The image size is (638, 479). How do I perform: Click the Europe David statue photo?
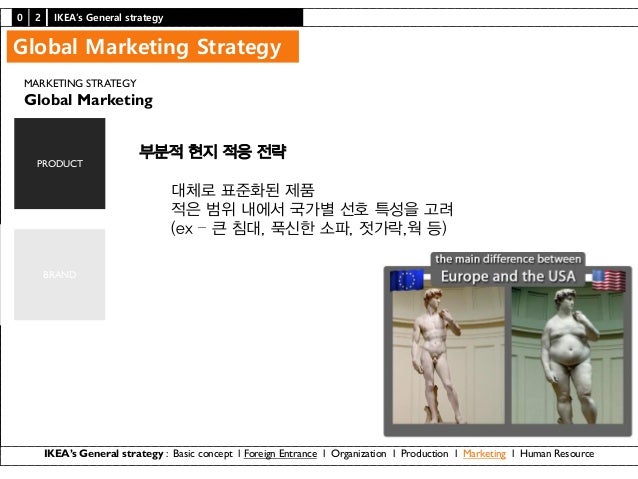pos(448,356)
